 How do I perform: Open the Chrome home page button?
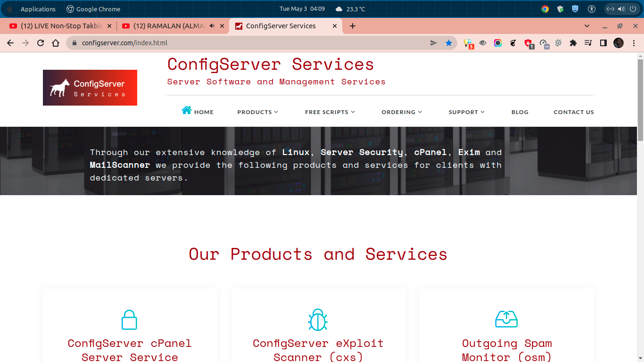point(56,43)
